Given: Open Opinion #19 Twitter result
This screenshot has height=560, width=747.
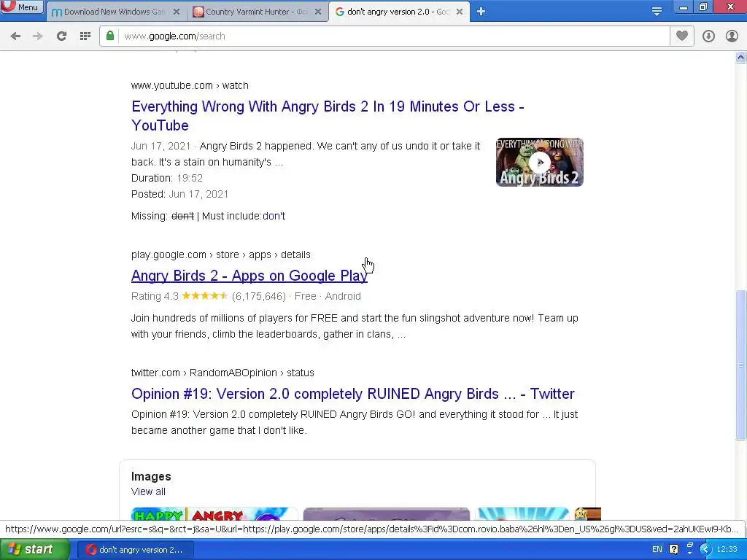Looking at the screenshot, I should 353,394.
